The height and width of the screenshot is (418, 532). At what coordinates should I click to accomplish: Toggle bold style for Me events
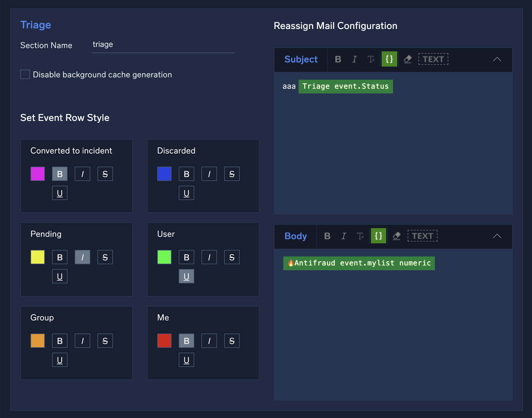186,340
